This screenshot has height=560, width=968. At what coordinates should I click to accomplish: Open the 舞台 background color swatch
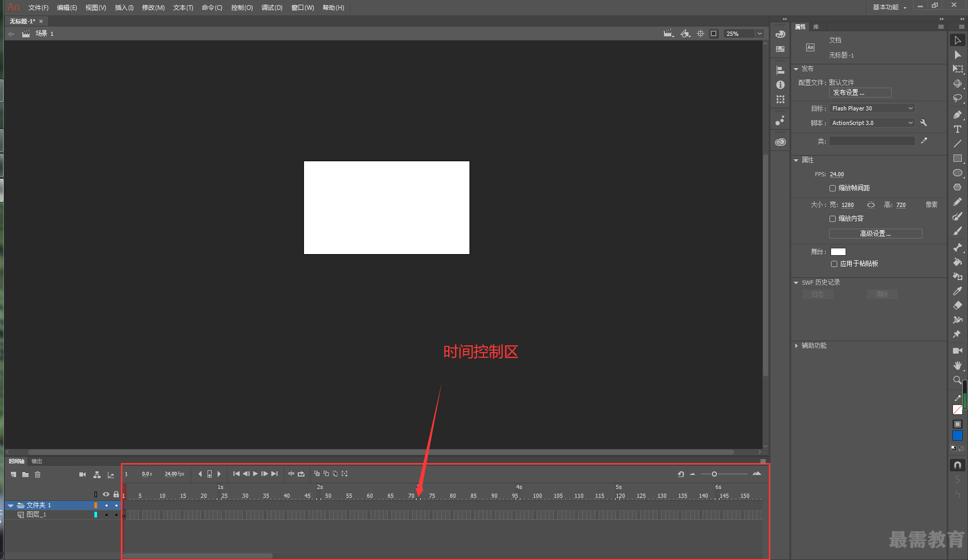(838, 252)
